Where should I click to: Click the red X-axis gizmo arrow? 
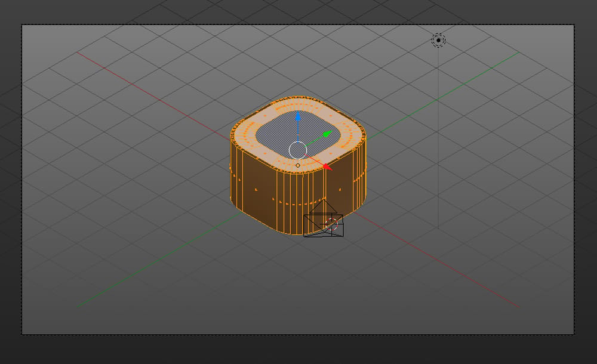click(x=327, y=166)
